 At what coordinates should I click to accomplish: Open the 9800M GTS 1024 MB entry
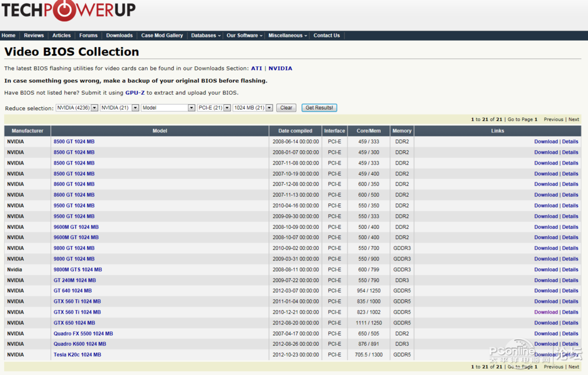78,269
